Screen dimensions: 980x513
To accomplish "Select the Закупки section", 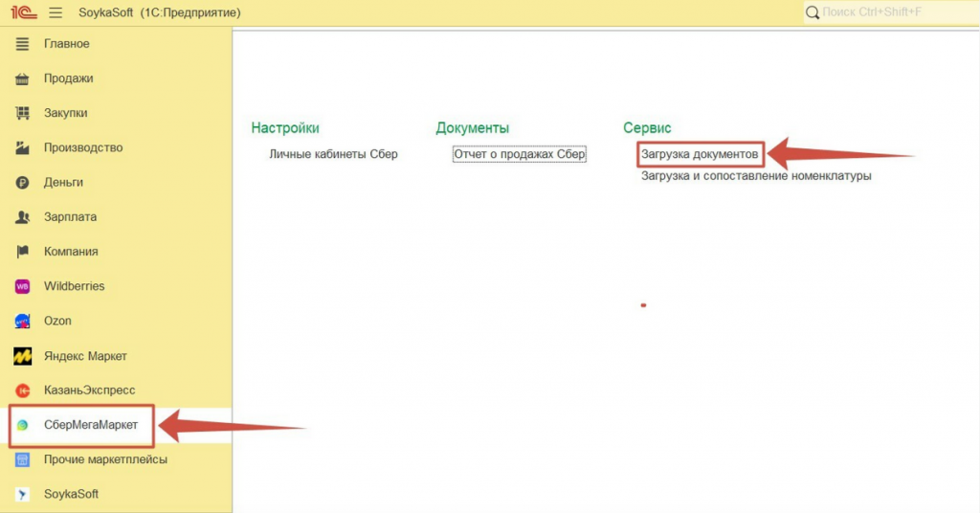I will 65,113.
